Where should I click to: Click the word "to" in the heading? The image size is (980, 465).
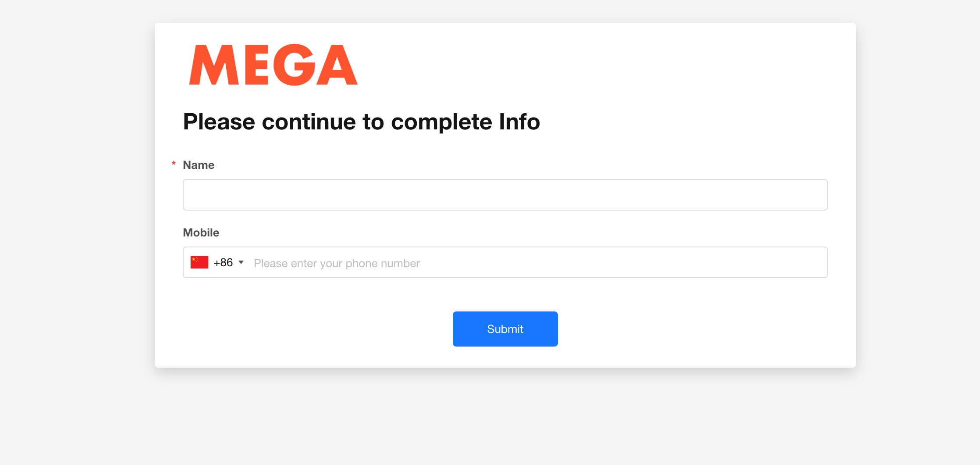(x=373, y=122)
